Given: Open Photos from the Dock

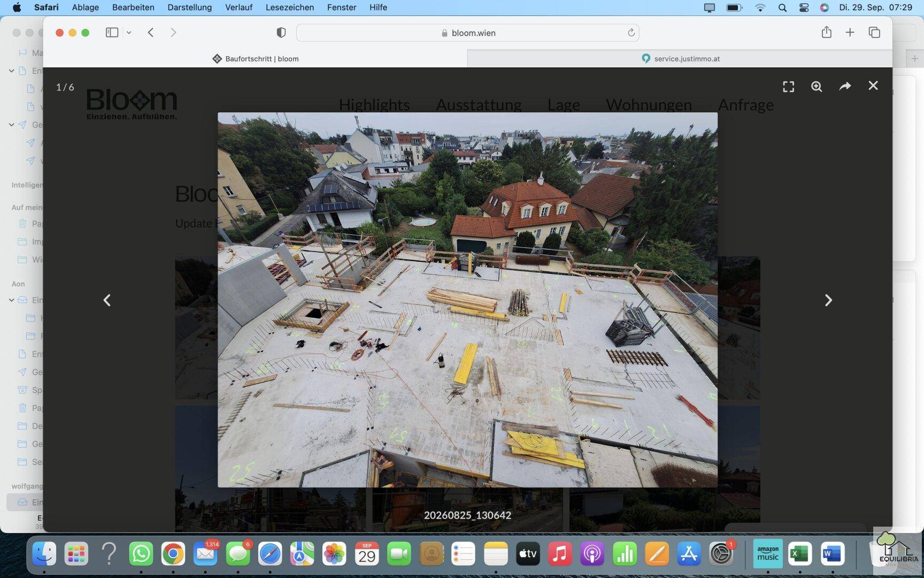Looking at the screenshot, I should point(334,554).
